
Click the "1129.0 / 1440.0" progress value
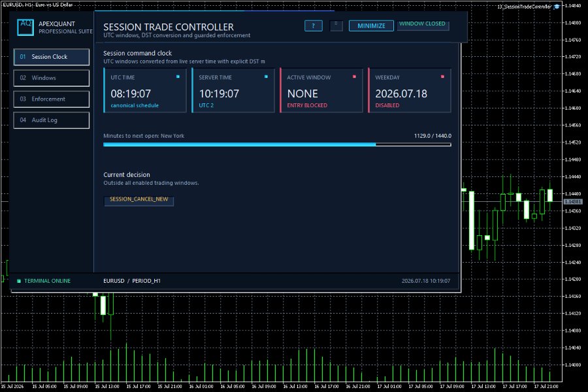point(433,136)
